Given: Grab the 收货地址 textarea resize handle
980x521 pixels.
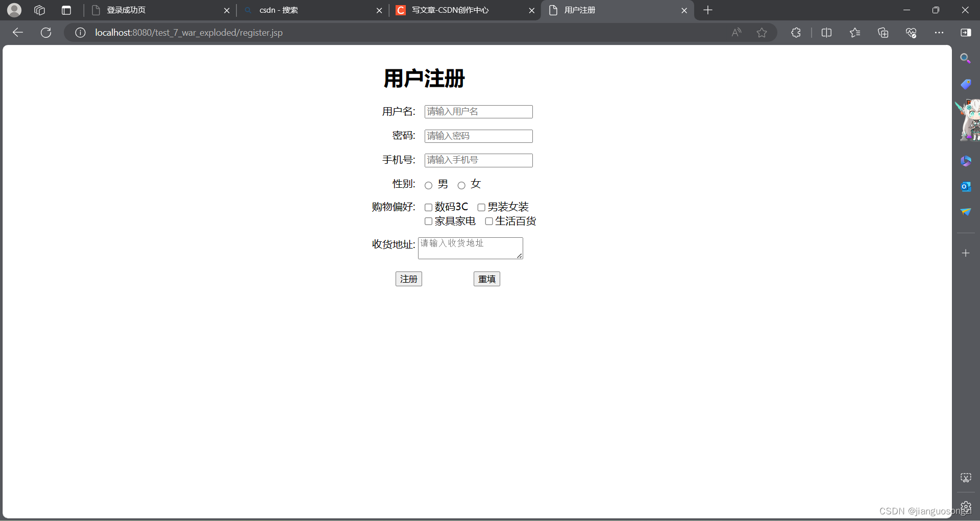Looking at the screenshot, I should pos(519,256).
